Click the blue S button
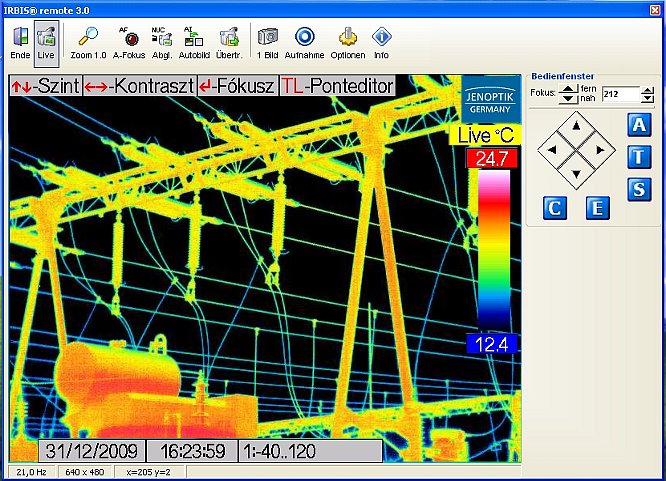666x481 pixels. pyautogui.click(x=639, y=189)
